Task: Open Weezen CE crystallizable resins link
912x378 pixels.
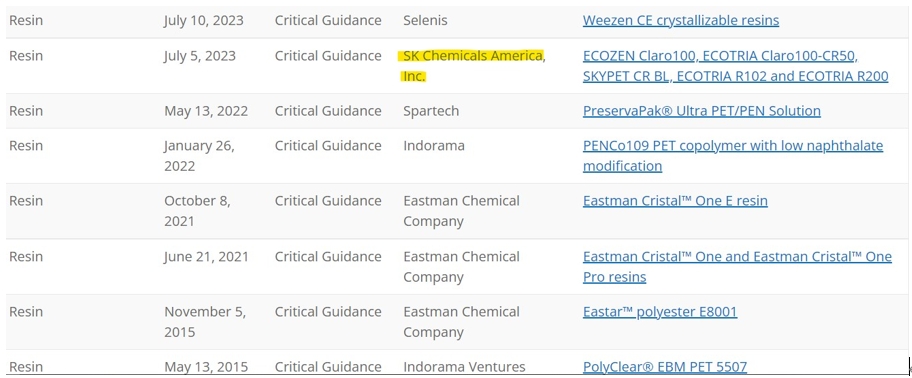Action: 681,21
